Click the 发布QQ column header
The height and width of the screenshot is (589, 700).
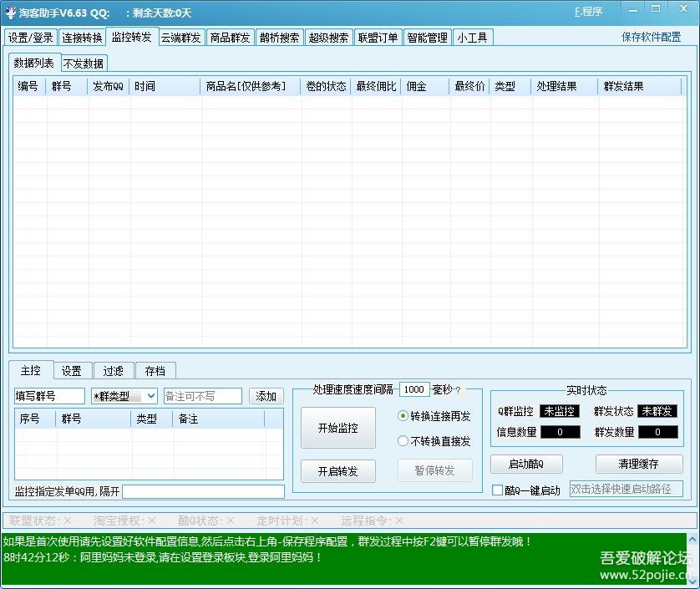[108, 86]
